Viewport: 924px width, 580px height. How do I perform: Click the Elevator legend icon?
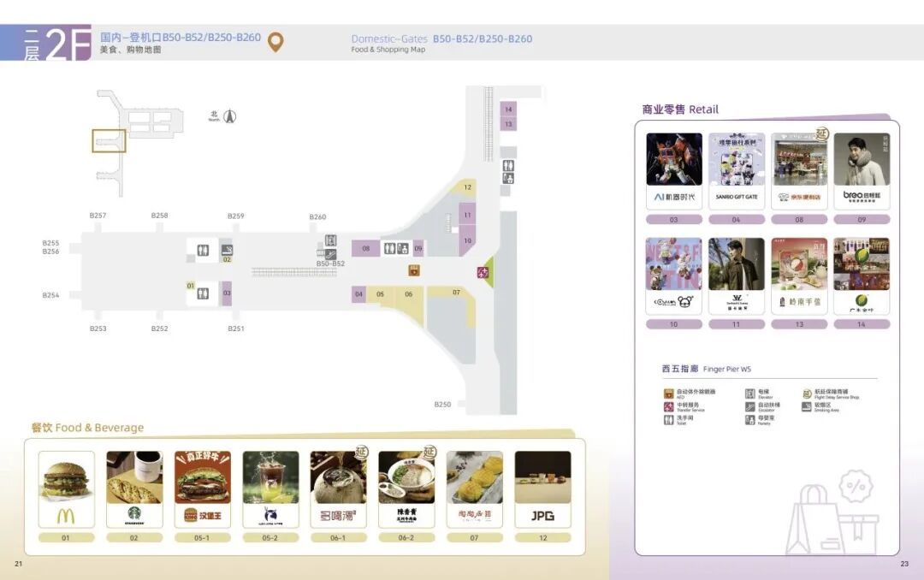click(749, 394)
